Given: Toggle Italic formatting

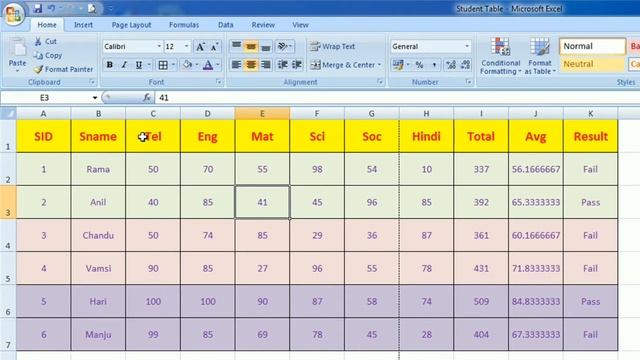Looking at the screenshot, I should (x=124, y=64).
